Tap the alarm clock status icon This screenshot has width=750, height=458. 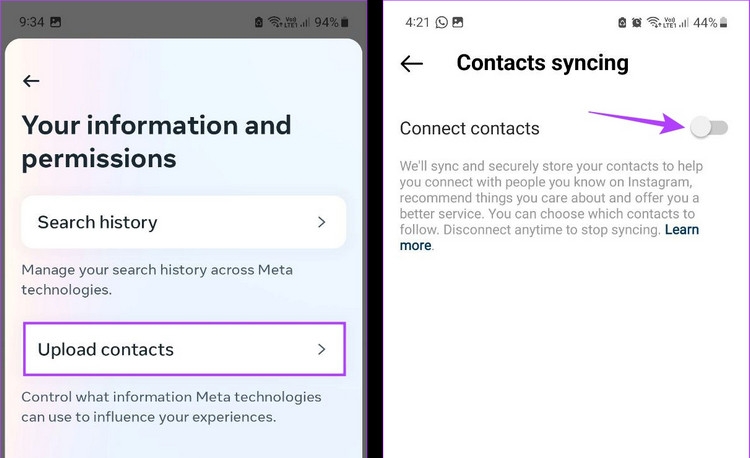coord(638,21)
